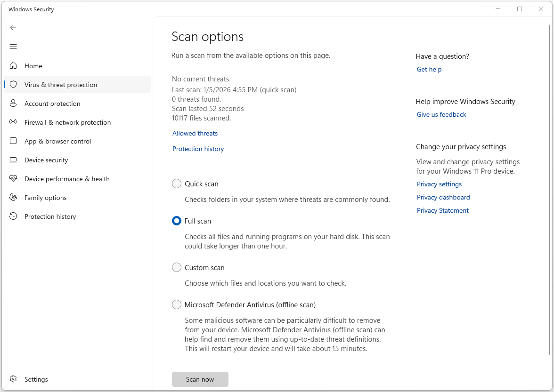Select the Quick scan radio button
The height and width of the screenshot is (392, 554).
click(177, 184)
